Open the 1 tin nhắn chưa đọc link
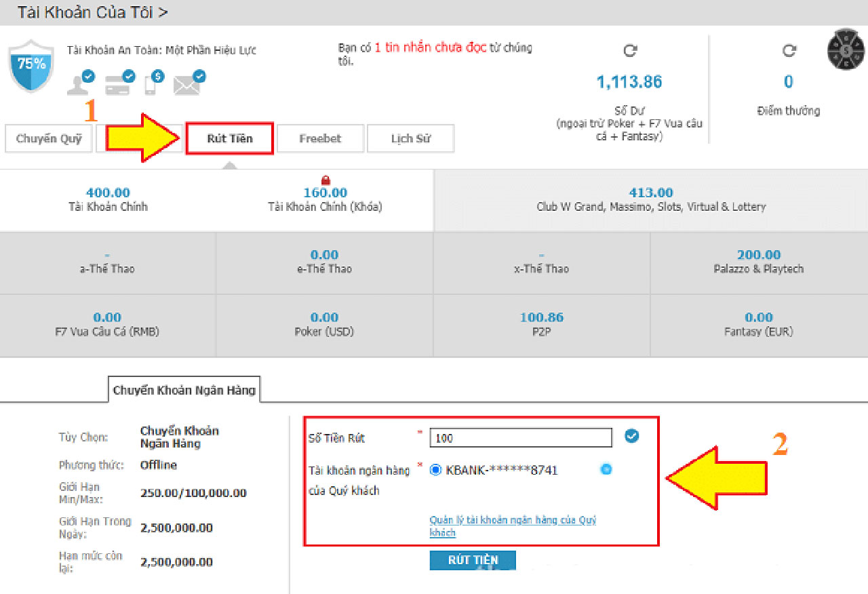This screenshot has height=594, width=868. point(430,49)
